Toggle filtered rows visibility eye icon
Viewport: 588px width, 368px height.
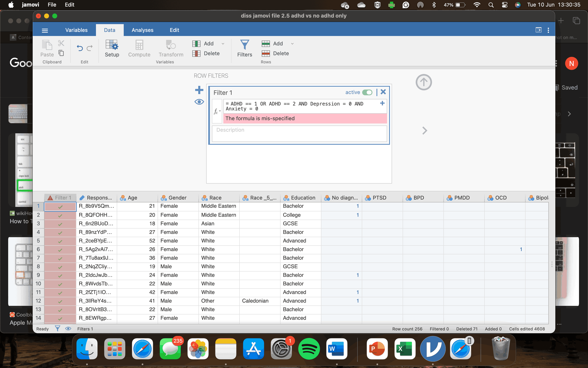[x=199, y=102]
